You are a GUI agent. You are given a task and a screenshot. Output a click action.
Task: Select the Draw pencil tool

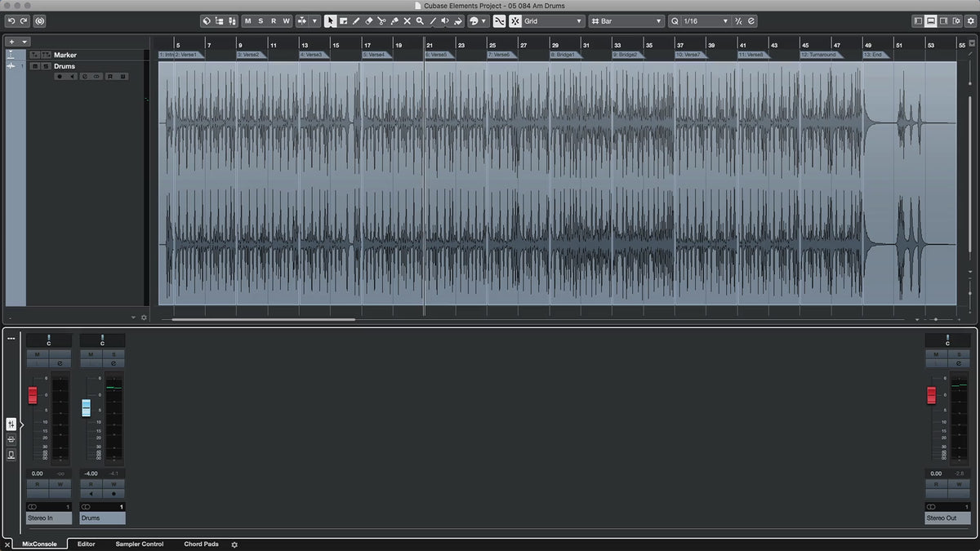coord(356,21)
